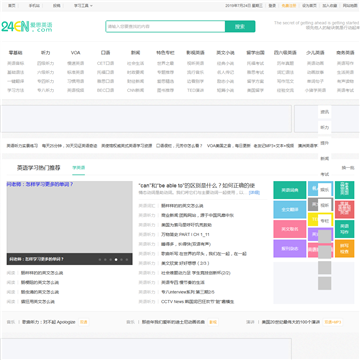The width and height of the screenshot is (360, 360).
Task: Open the red tile in the tools grid
Action: (x=344, y=210)
